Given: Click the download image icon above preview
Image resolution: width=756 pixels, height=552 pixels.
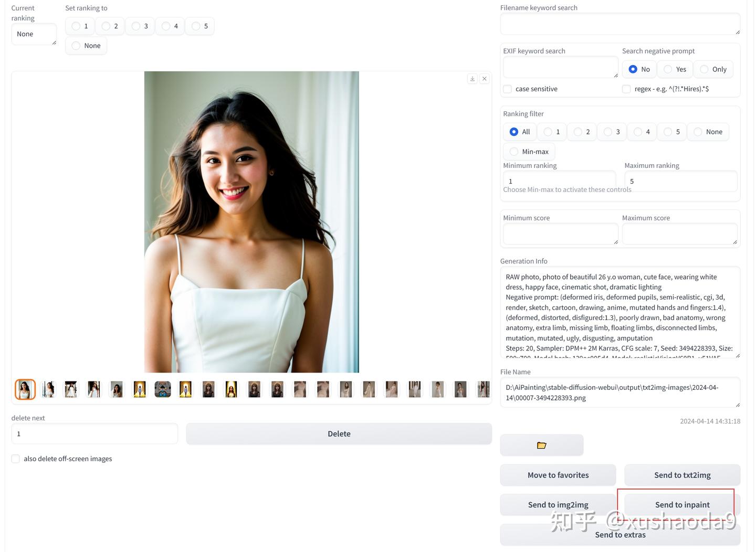Looking at the screenshot, I should (x=472, y=79).
